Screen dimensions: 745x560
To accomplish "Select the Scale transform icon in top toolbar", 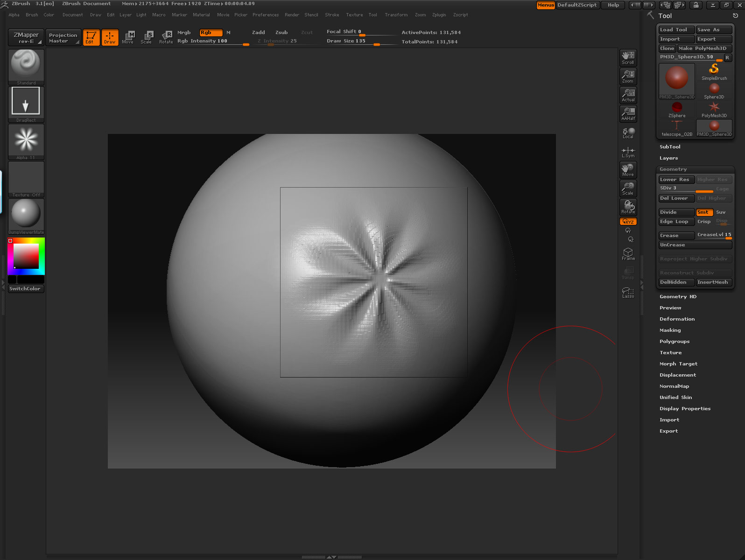I will coord(147,37).
